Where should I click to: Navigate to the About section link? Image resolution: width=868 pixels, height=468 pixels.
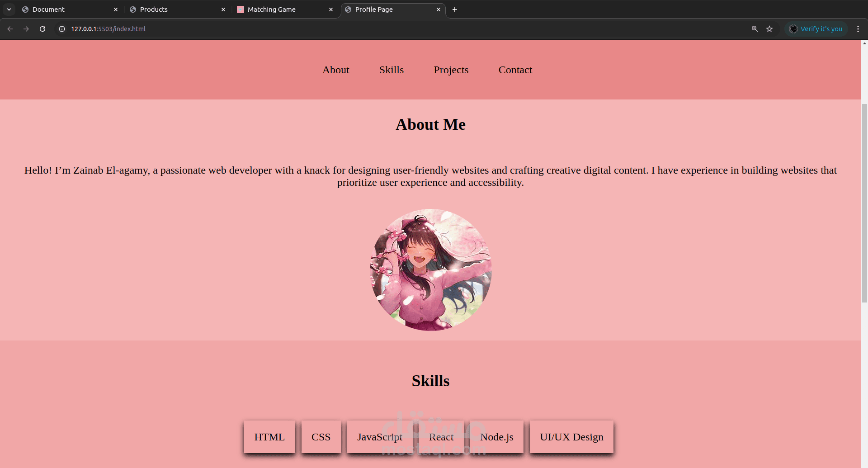pos(336,70)
